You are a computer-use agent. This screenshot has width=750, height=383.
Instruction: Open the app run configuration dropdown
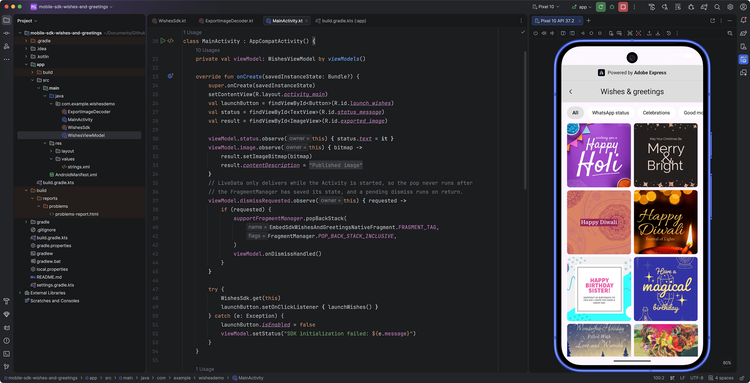582,7
